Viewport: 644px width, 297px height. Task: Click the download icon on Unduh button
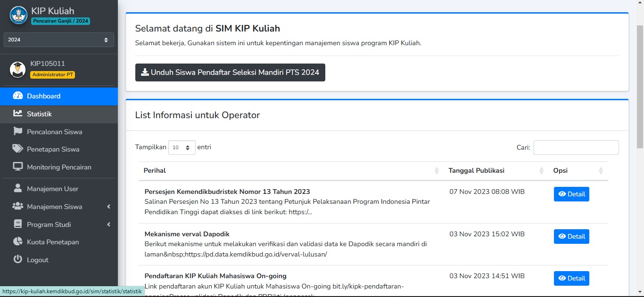(145, 72)
